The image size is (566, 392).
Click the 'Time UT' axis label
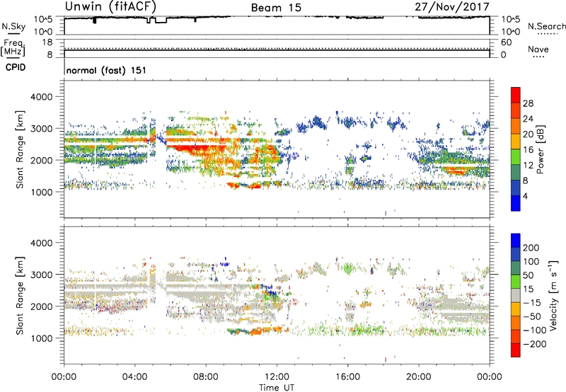coord(277,388)
